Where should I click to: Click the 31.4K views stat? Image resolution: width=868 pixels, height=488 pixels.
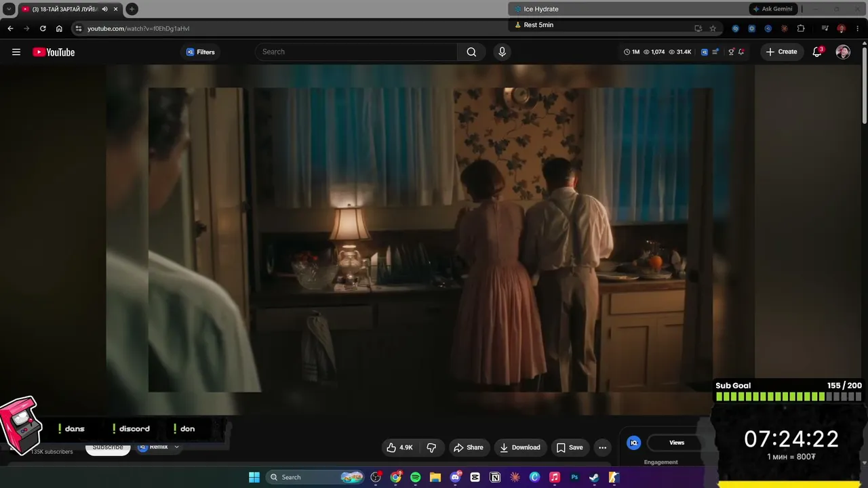pyautogui.click(x=680, y=52)
